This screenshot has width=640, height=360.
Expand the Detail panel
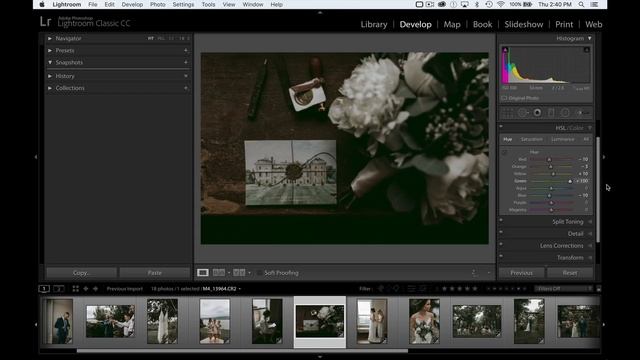click(590, 234)
